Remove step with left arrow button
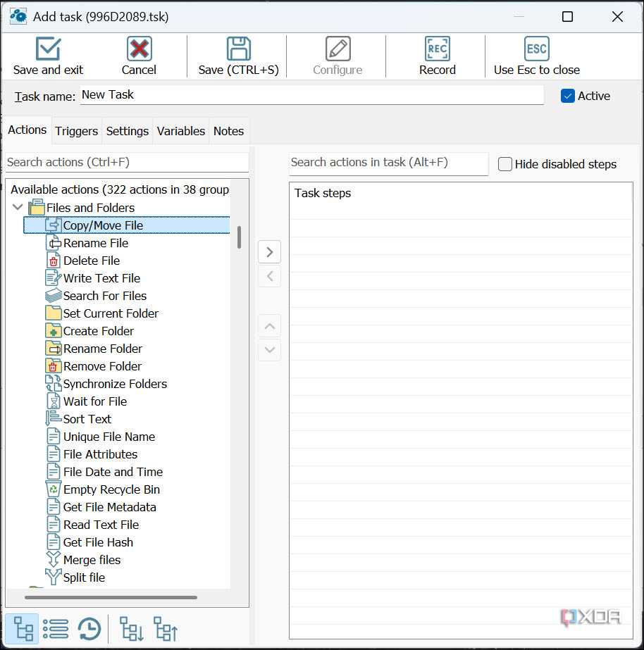Viewport: 644px width, 650px height. click(270, 276)
